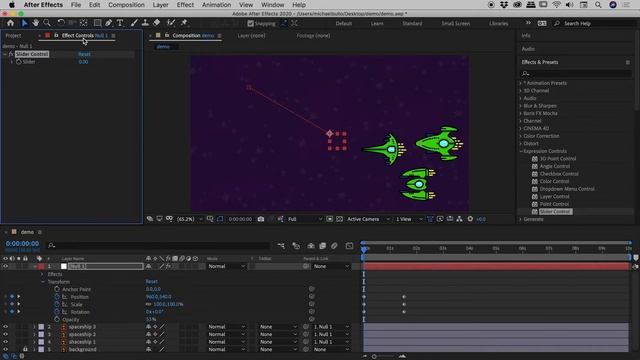
Task: Toggle the motion blur icon in the timeline
Action: pos(334,246)
